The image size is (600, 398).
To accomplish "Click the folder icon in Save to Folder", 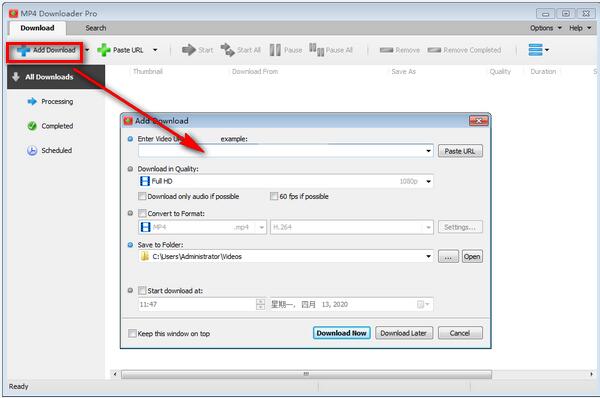I will coord(145,256).
